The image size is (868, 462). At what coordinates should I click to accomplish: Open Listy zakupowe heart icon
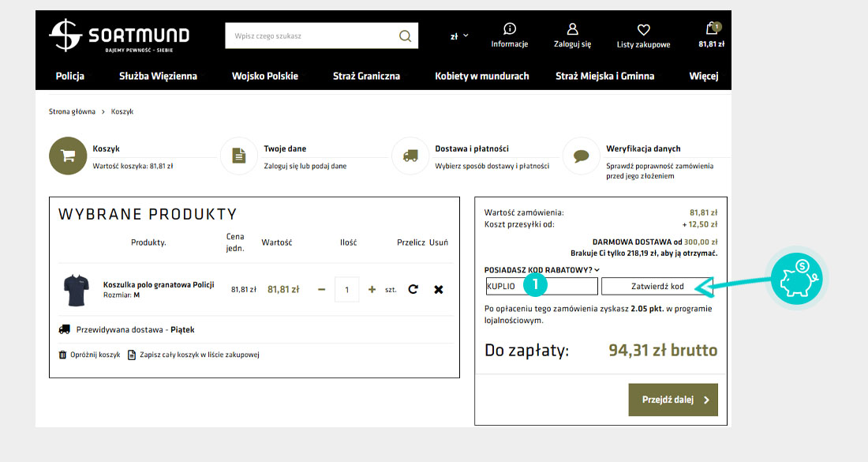pos(643,30)
